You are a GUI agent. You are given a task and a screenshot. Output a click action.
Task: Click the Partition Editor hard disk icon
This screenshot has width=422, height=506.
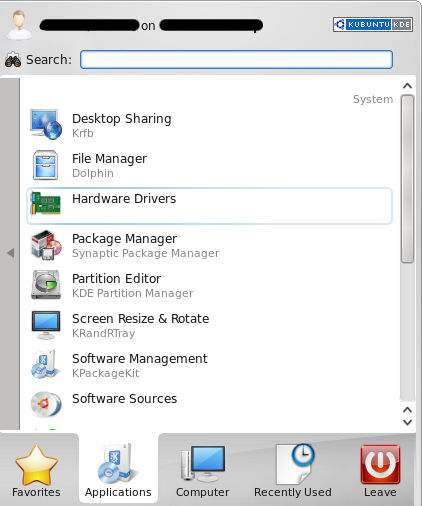pos(46,285)
